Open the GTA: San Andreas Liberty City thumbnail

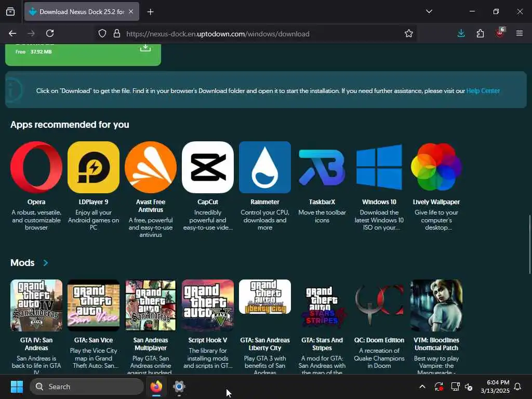(x=265, y=297)
